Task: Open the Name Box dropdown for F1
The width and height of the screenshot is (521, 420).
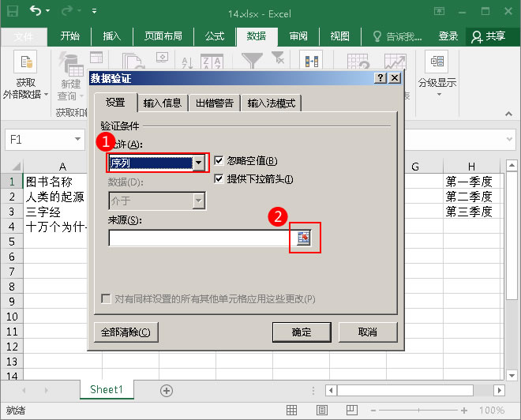Action: (77, 139)
